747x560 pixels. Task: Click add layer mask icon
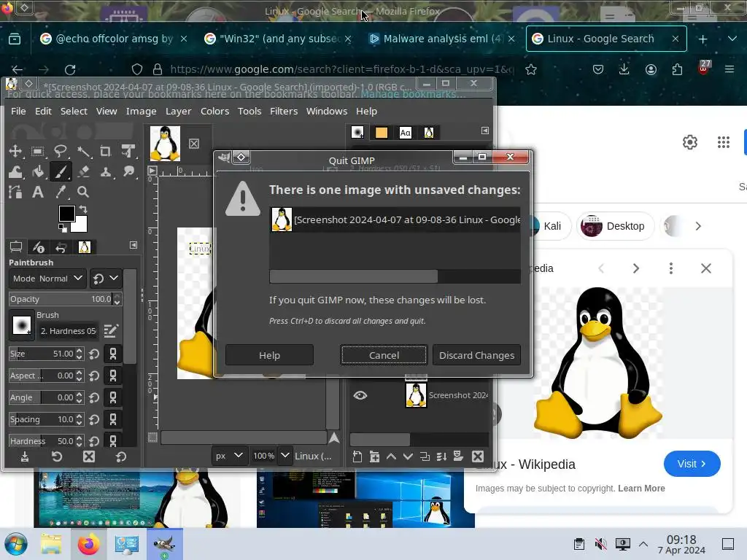pos(458,456)
